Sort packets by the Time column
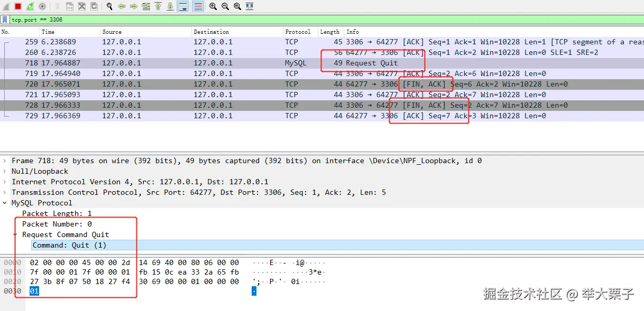Screen dimensions: 644x311 [x=70, y=32]
